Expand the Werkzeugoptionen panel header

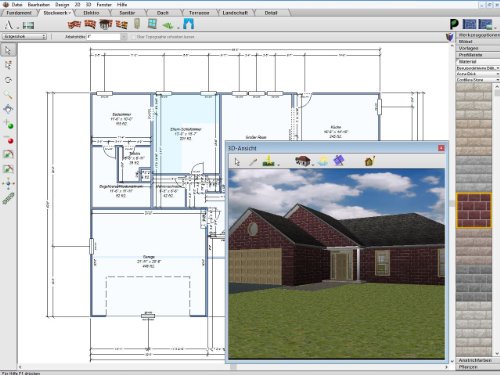point(478,35)
